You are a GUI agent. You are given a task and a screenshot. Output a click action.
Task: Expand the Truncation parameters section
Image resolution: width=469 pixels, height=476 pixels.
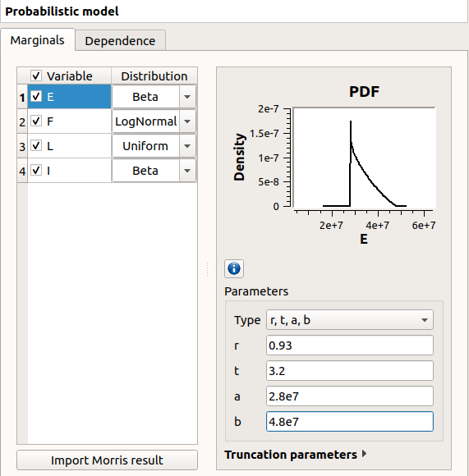click(295, 455)
